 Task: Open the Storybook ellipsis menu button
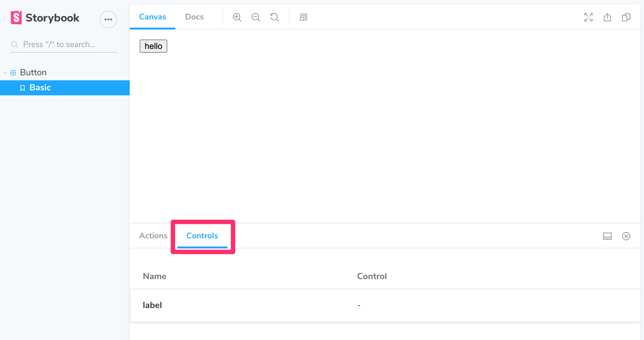point(108,19)
